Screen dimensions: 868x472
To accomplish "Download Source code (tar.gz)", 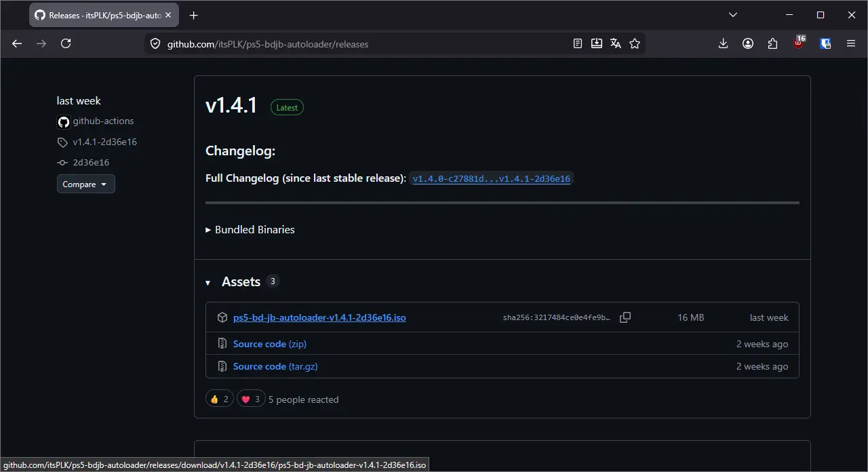I will 275,366.
